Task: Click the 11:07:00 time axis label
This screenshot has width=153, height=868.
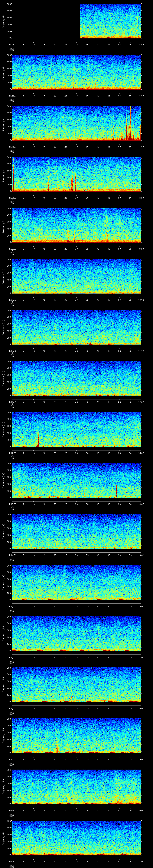Action: (x=12, y=198)
